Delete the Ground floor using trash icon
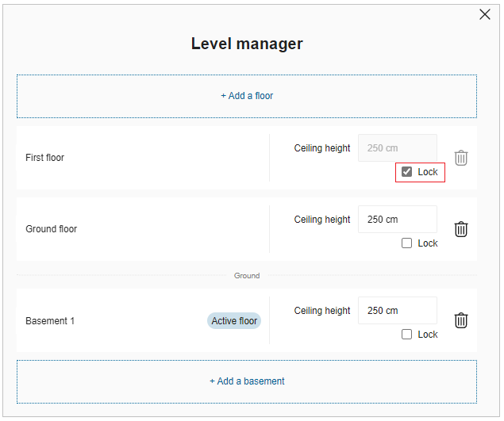This screenshot has width=504, height=421. click(461, 229)
